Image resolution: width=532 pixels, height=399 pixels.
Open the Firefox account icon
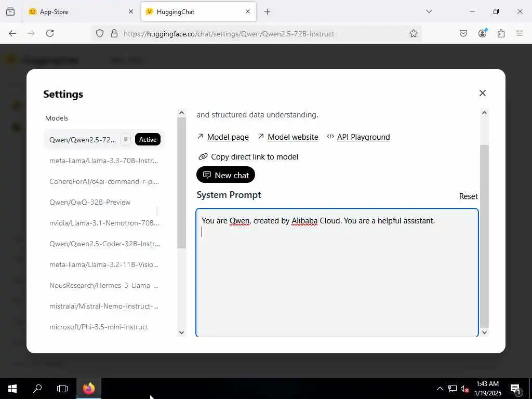[x=482, y=33]
